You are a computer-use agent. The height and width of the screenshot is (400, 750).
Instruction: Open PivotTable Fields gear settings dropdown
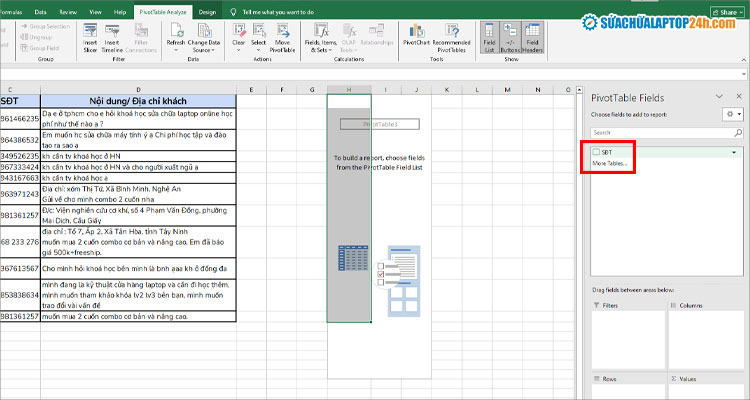[731, 115]
